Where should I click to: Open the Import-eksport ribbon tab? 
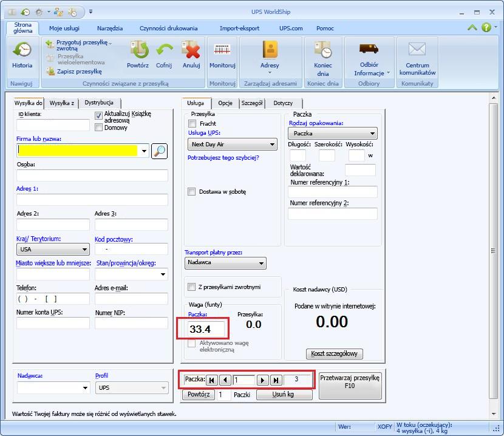coord(239,29)
